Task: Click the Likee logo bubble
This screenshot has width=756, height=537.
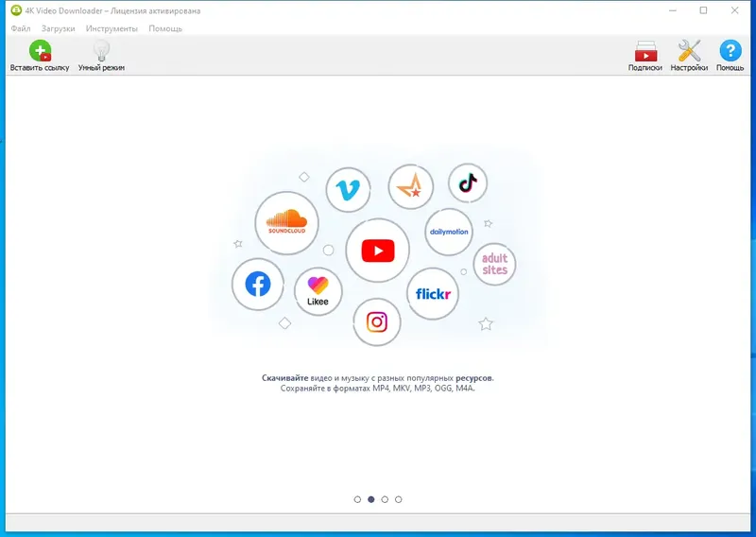Action: click(318, 291)
